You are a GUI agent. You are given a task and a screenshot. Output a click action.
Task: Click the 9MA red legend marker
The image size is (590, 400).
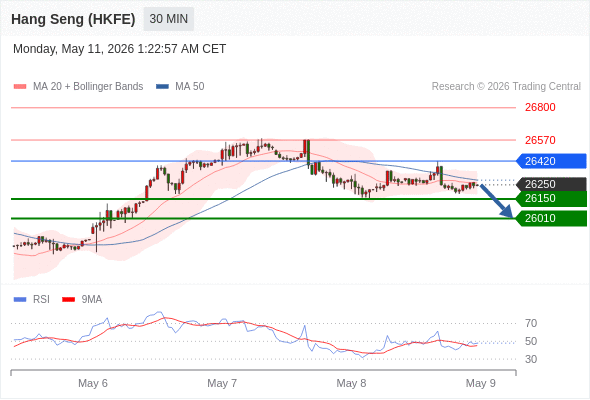68,300
